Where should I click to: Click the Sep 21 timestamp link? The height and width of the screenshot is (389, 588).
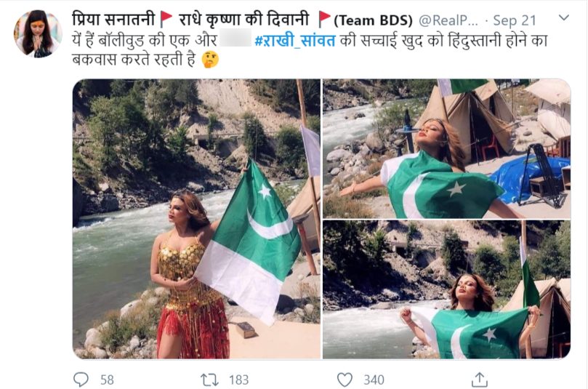point(515,20)
